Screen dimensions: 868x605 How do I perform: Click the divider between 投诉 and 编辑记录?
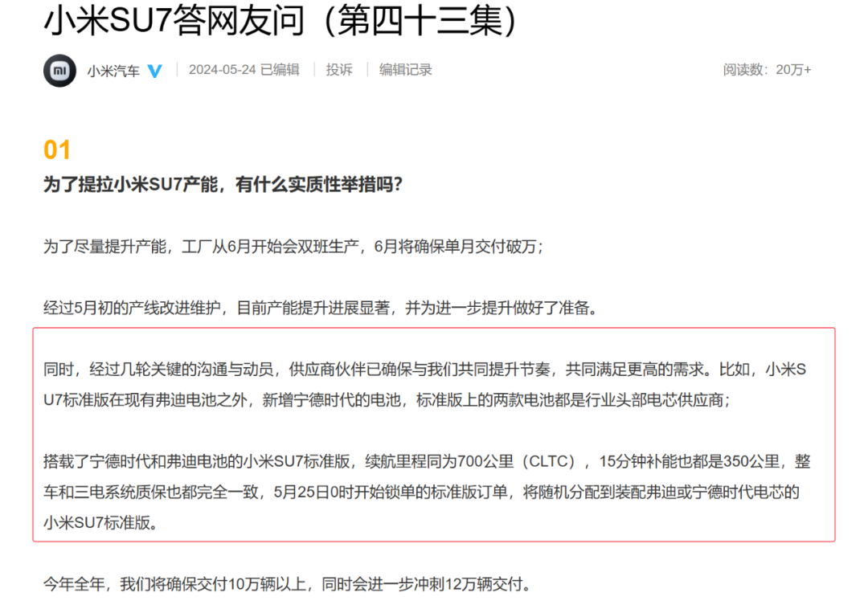tap(366, 70)
